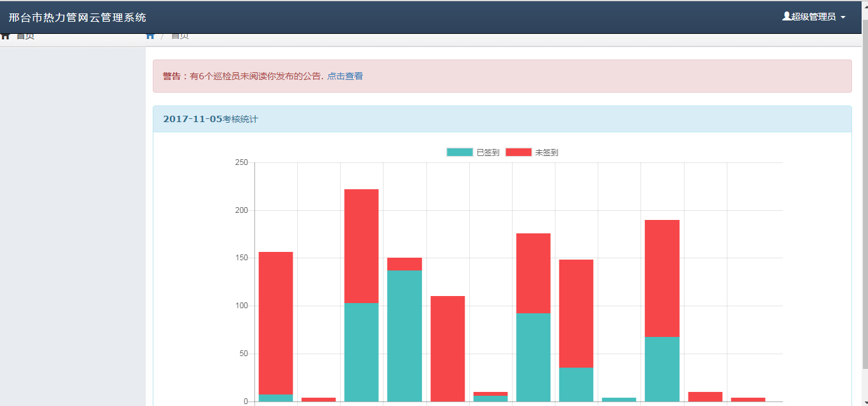Click the pink warning alert banner
The height and width of the screenshot is (406, 868).
(575, 76)
